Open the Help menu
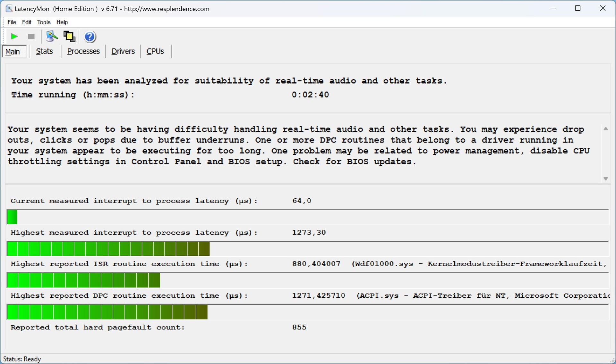Image resolution: width=616 pixels, height=364 pixels. click(62, 22)
